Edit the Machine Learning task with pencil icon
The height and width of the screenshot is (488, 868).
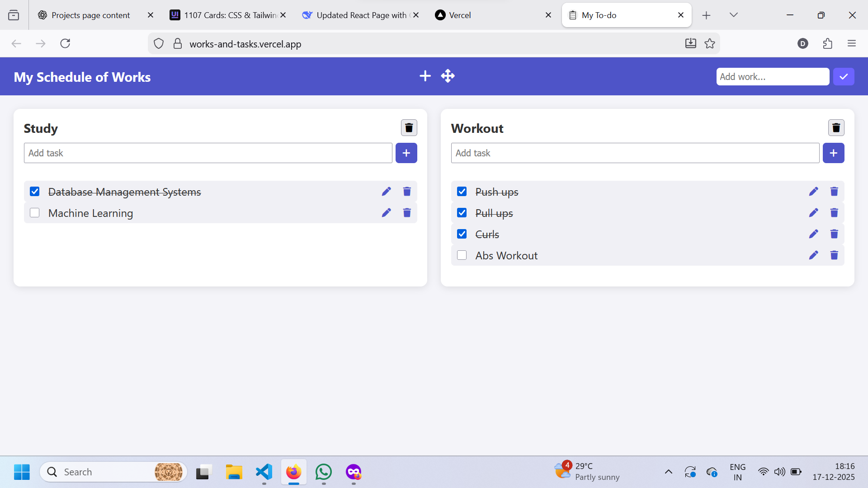click(x=386, y=212)
